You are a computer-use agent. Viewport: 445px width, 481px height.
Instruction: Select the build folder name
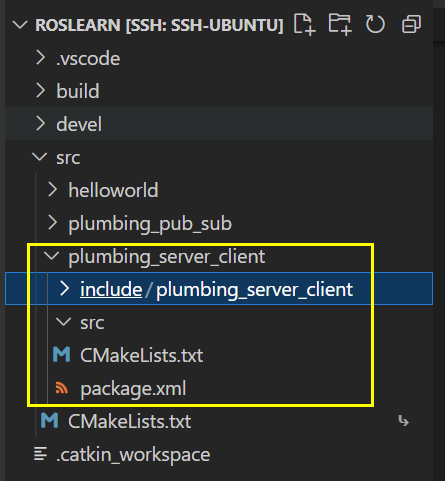click(78, 91)
